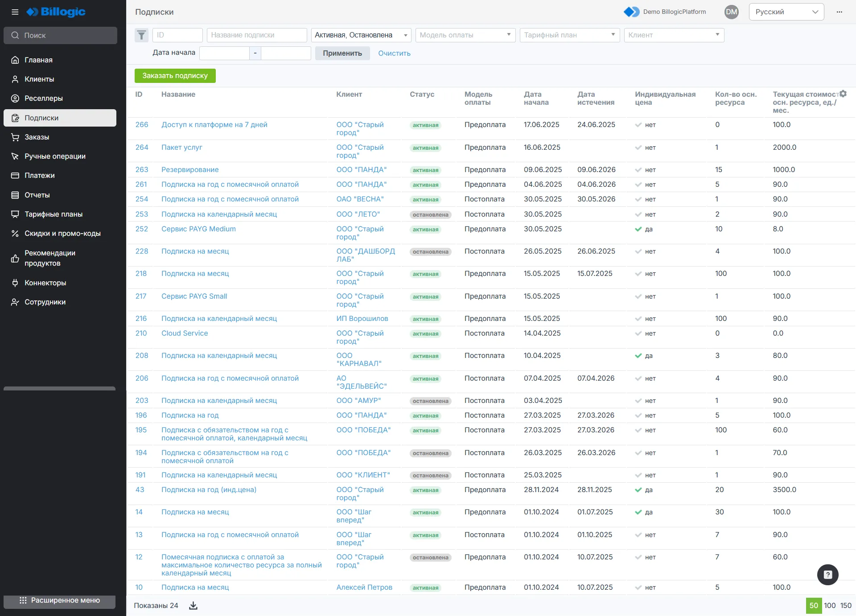Open the payment model dropdown

pyautogui.click(x=465, y=35)
